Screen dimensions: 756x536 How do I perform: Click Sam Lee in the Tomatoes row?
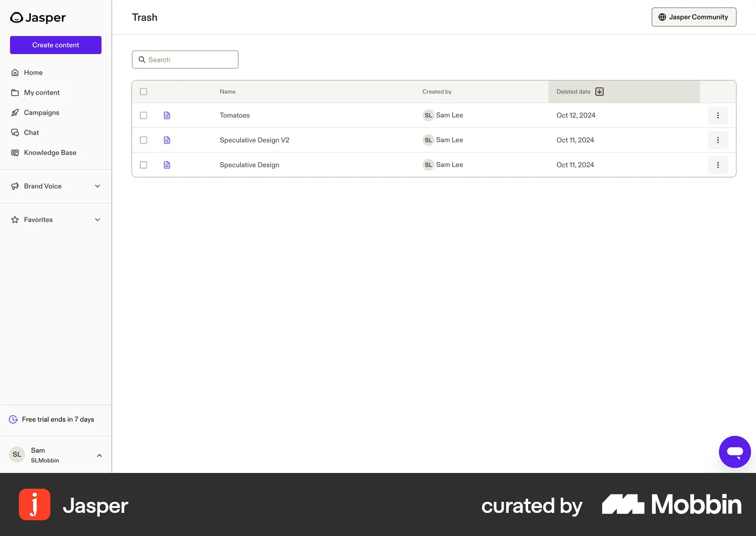coord(449,115)
